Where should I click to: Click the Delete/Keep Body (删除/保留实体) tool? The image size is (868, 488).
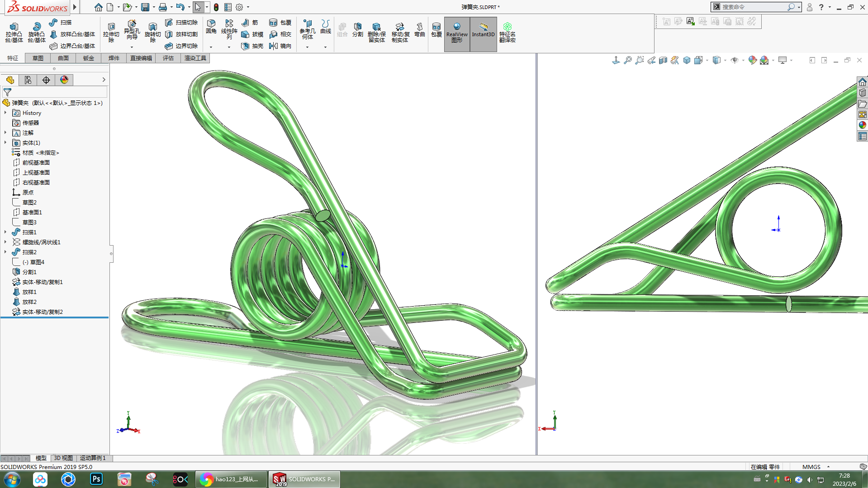tap(376, 32)
